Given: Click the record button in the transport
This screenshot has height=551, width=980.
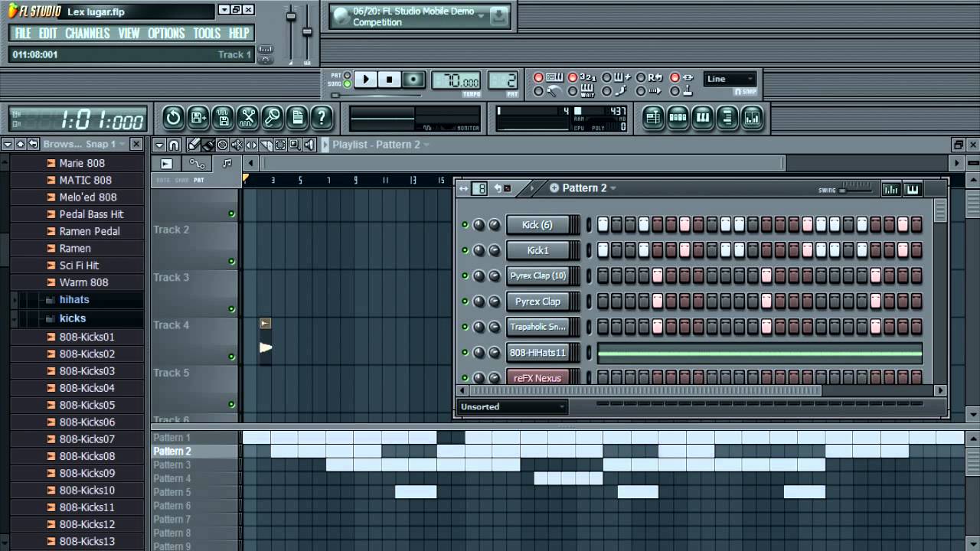Looking at the screenshot, I should coord(413,79).
